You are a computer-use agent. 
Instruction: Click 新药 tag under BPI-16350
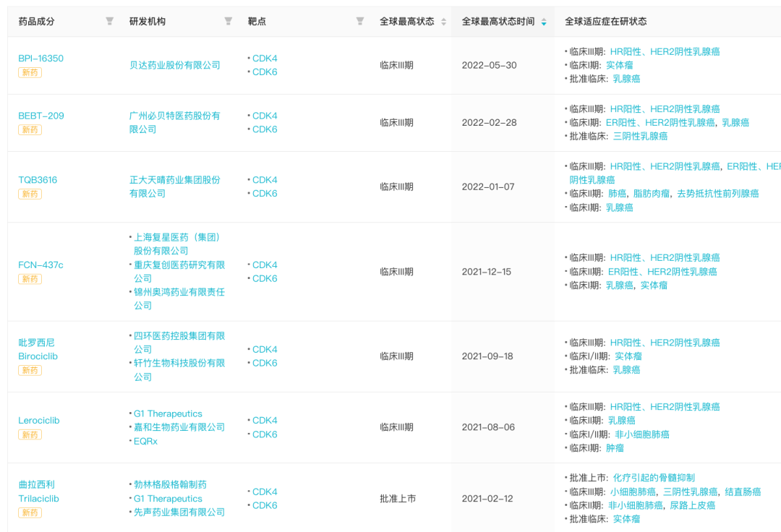30,72
